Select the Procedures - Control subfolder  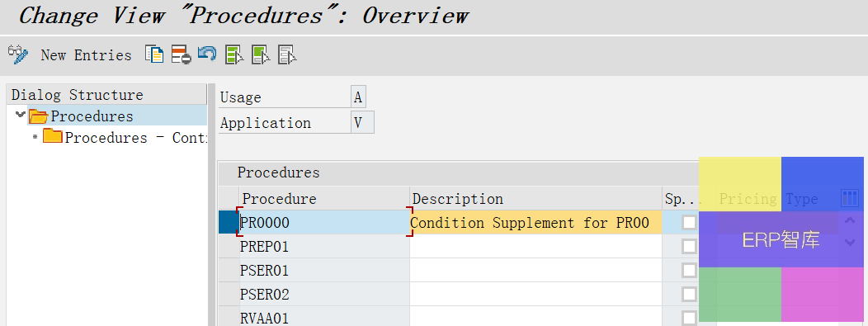(125, 137)
